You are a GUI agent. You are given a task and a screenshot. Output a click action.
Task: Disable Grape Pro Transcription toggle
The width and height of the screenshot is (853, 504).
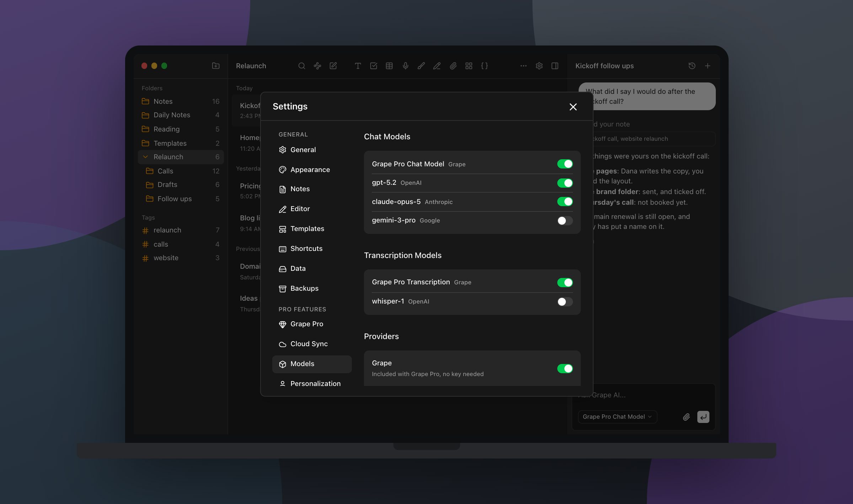coord(565,283)
